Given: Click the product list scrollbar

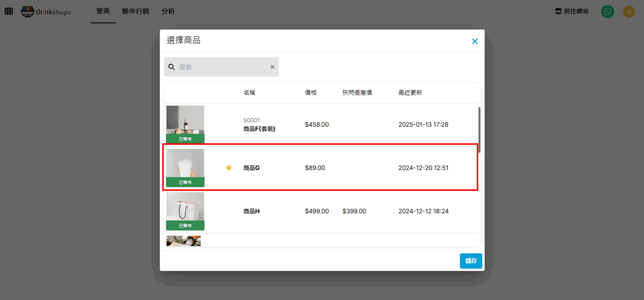Looking at the screenshot, I should [x=479, y=130].
